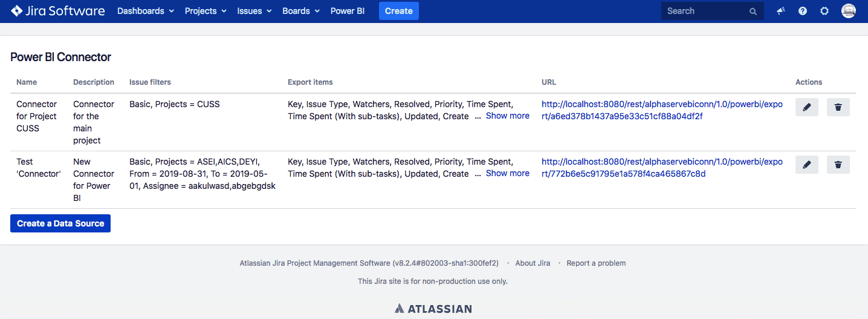Click CUSS row export items text
This screenshot has width=868, height=319.
[x=400, y=110]
